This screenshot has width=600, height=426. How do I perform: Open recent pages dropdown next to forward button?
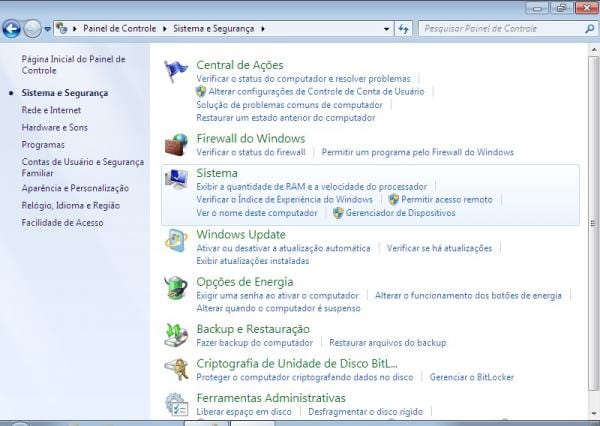click(x=47, y=29)
